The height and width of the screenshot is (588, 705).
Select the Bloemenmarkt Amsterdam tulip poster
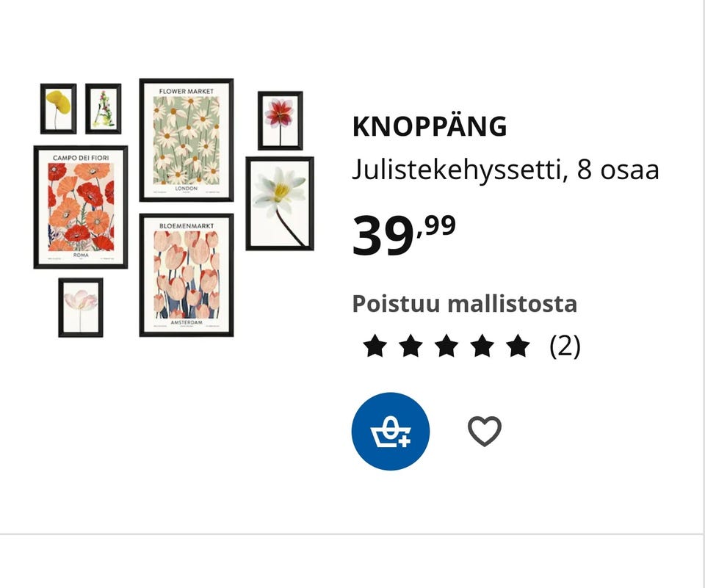pyautogui.click(x=186, y=272)
